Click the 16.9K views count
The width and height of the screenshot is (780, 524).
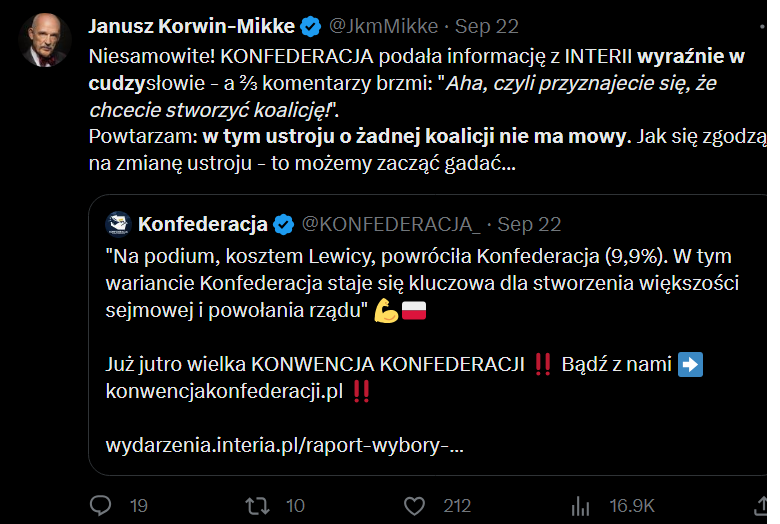(x=632, y=505)
